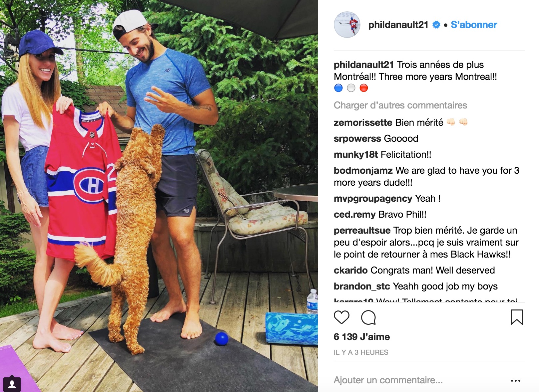Open the IL Y A 3 HEURES timestamp
Image resolution: width=539 pixels, height=392 pixels.
point(361,352)
